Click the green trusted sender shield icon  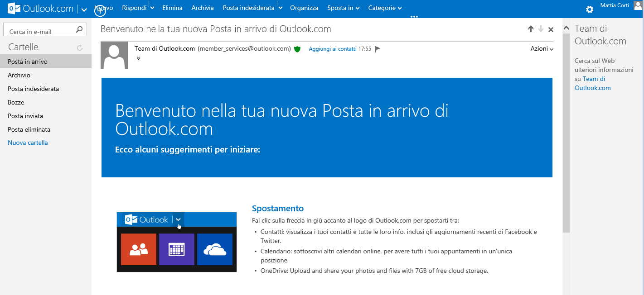point(297,49)
